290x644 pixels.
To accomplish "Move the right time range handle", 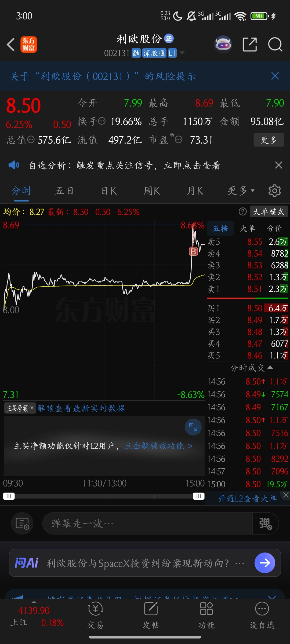I will [x=199, y=496].
